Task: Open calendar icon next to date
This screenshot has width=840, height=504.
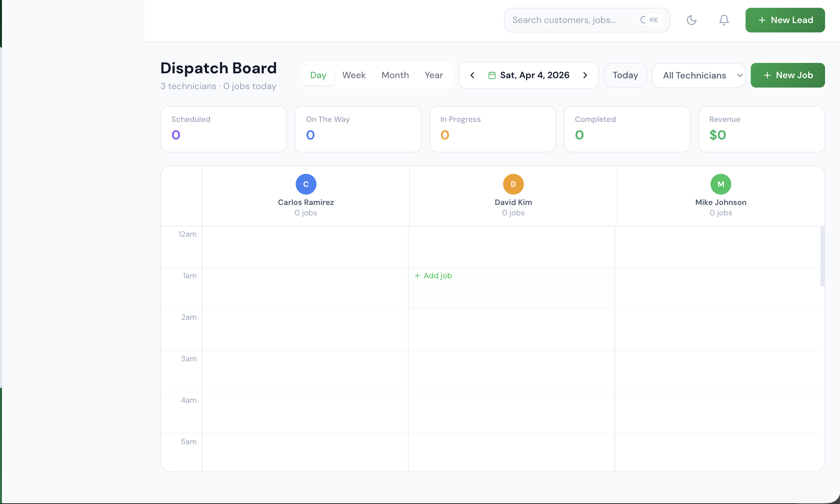Action: pos(492,75)
